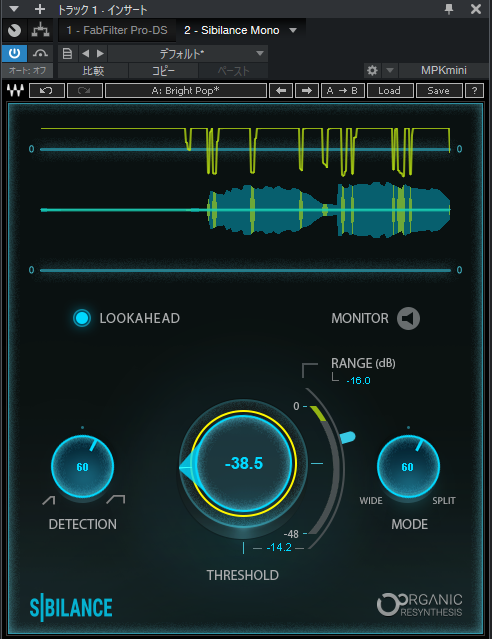Image resolution: width=492 pixels, height=639 pixels.
Task: Click the MPKmini controller field
Action: tap(443, 70)
